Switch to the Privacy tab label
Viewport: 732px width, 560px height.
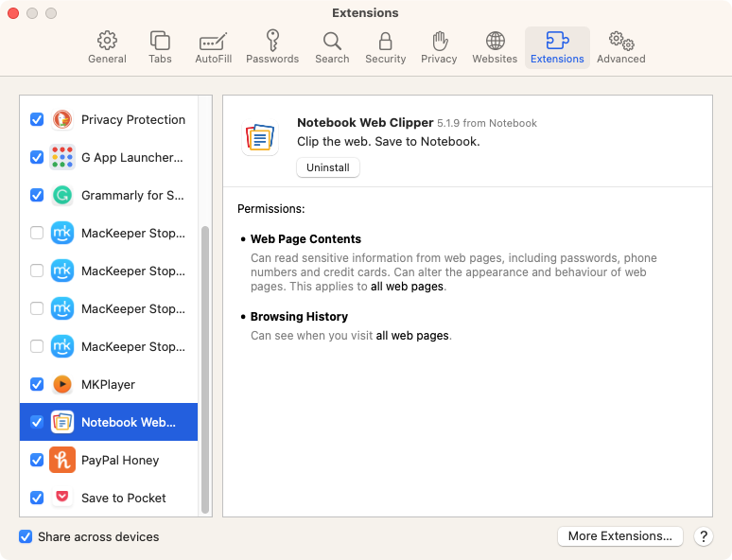click(439, 59)
